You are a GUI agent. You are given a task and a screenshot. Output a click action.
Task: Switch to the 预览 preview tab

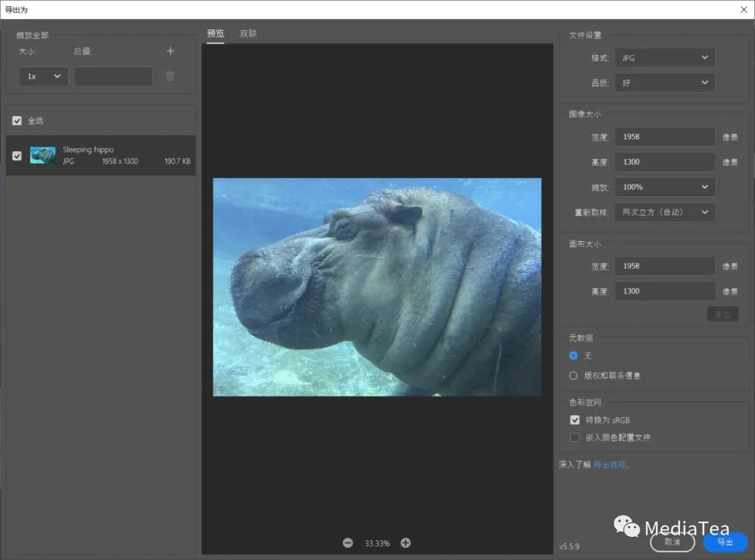(x=215, y=34)
